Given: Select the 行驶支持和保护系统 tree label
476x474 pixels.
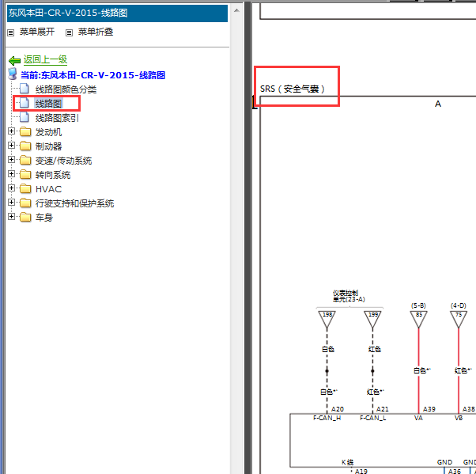Looking at the screenshot, I should click(x=74, y=203).
